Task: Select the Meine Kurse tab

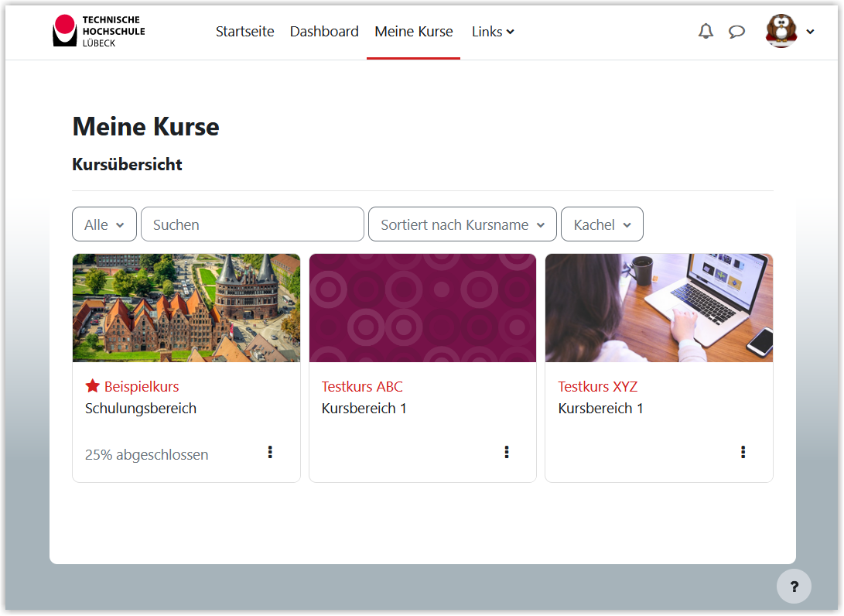Action: [x=413, y=32]
